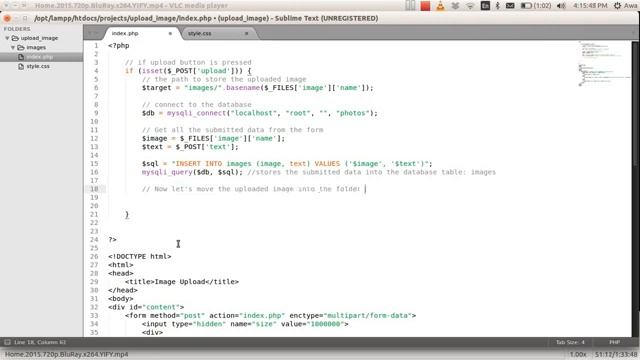
Task: Open the PHP syntax selector in status bar
Action: (614, 342)
